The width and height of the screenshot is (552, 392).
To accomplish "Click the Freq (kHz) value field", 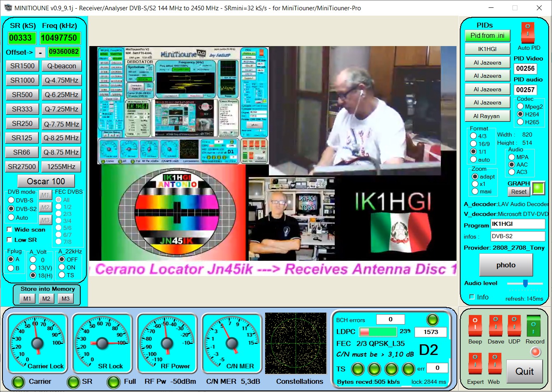I will pyautogui.click(x=60, y=38).
